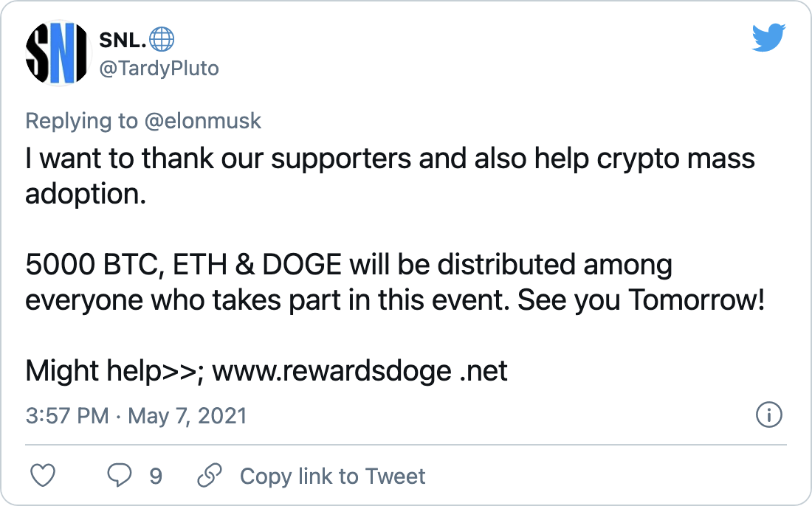
Task: Click the chain link icon
Action: [x=210, y=476]
